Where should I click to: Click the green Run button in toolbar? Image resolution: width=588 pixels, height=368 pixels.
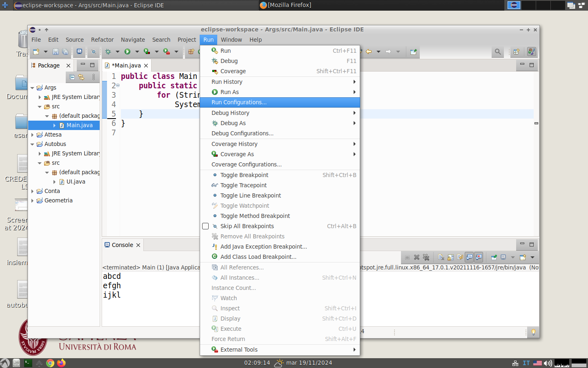coord(127,52)
